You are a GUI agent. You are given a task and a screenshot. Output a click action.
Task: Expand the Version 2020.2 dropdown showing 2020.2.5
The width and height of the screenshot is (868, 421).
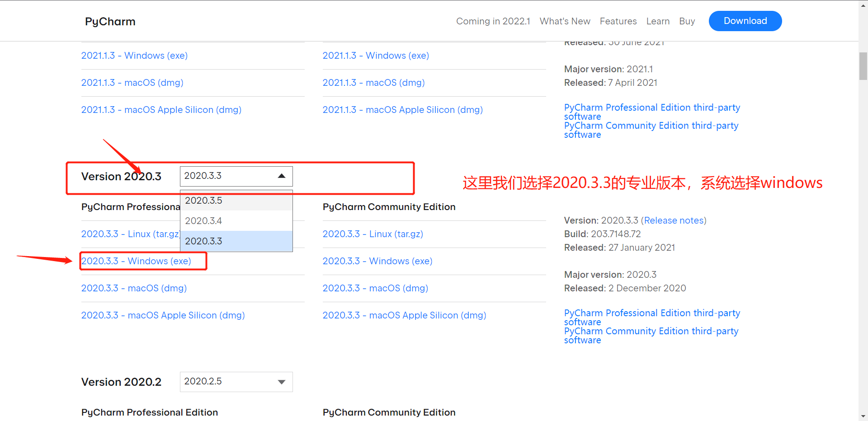click(236, 382)
